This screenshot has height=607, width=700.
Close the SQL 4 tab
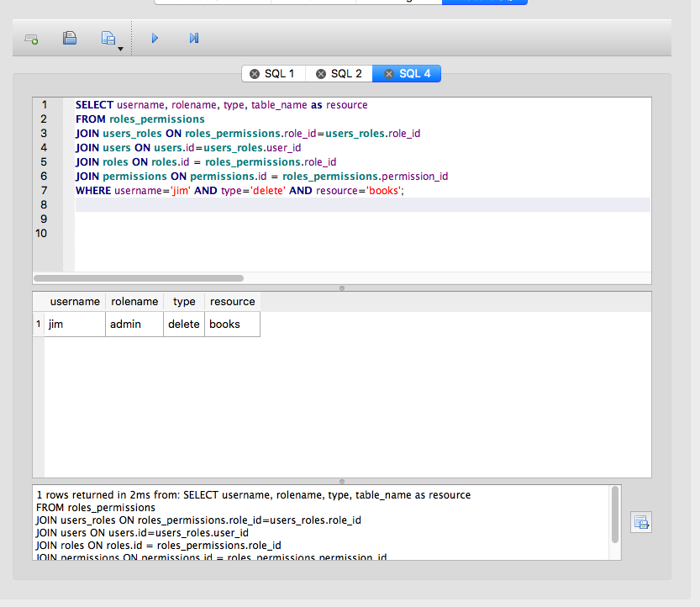389,74
